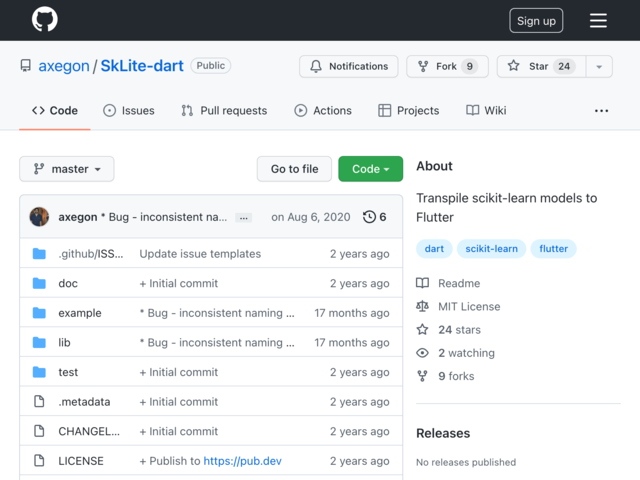Click the commit history clock icon
Image resolution: width=640 pixels, height=480 pixels.
[369, 217]
